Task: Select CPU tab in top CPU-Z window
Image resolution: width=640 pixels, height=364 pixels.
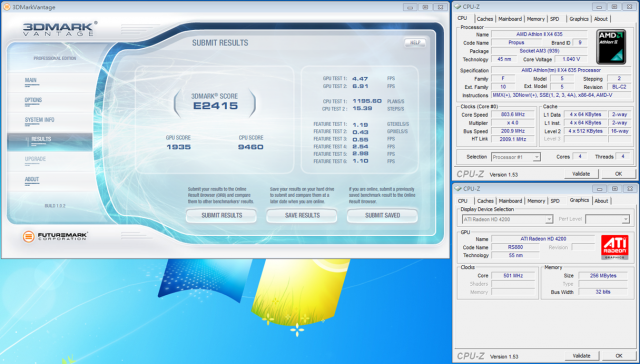Action: (462, 18)
